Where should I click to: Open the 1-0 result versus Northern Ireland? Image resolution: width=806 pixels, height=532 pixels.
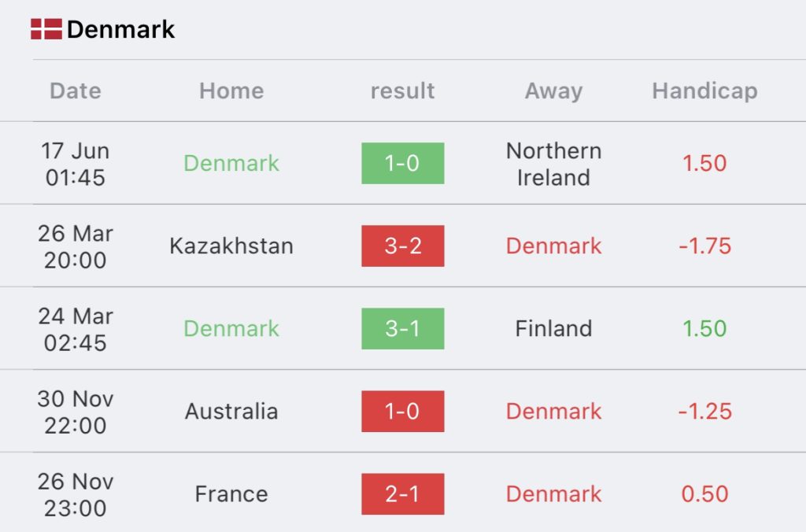[402, 163]
